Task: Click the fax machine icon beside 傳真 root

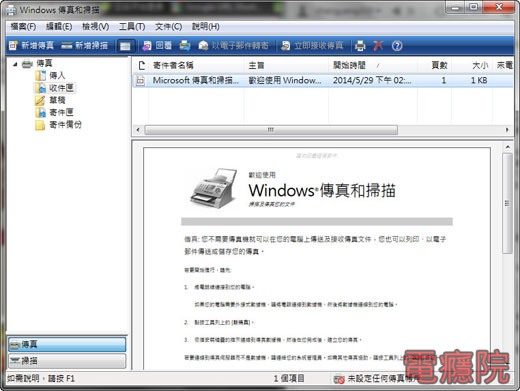Action: coord(27,64)
